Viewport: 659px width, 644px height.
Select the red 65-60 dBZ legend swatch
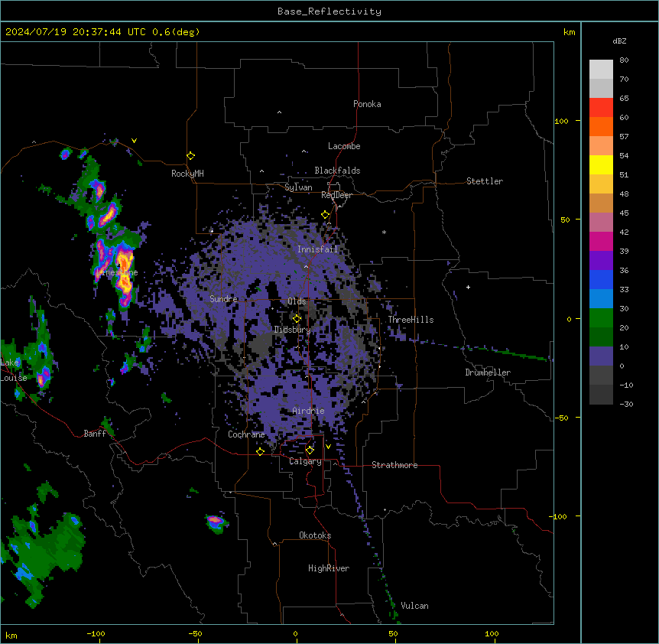click(601, 108)
